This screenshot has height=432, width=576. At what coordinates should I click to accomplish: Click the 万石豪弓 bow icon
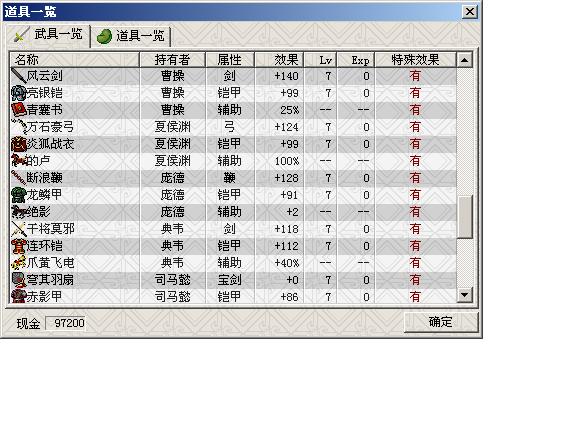coord(18,127)
